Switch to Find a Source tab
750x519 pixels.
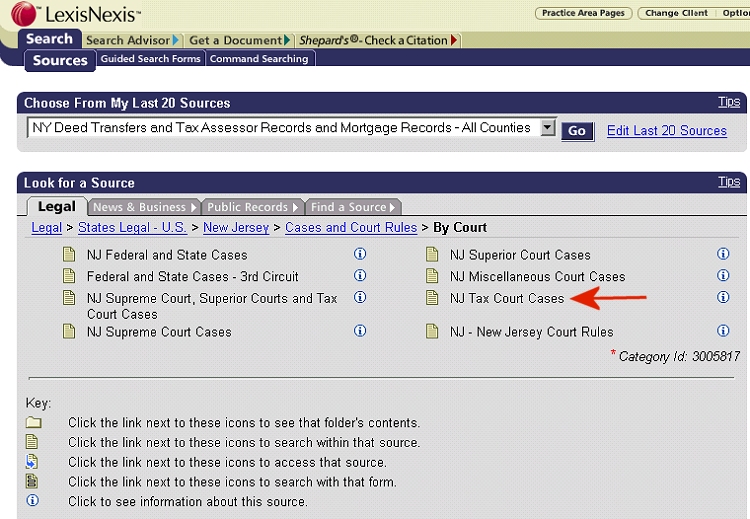tap(353, 207)
